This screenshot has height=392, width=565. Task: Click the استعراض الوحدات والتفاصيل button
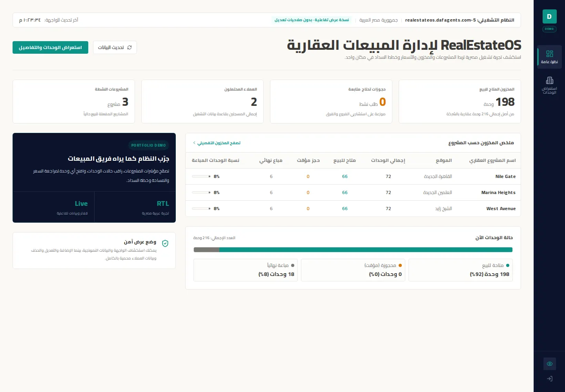coord(50,47)
